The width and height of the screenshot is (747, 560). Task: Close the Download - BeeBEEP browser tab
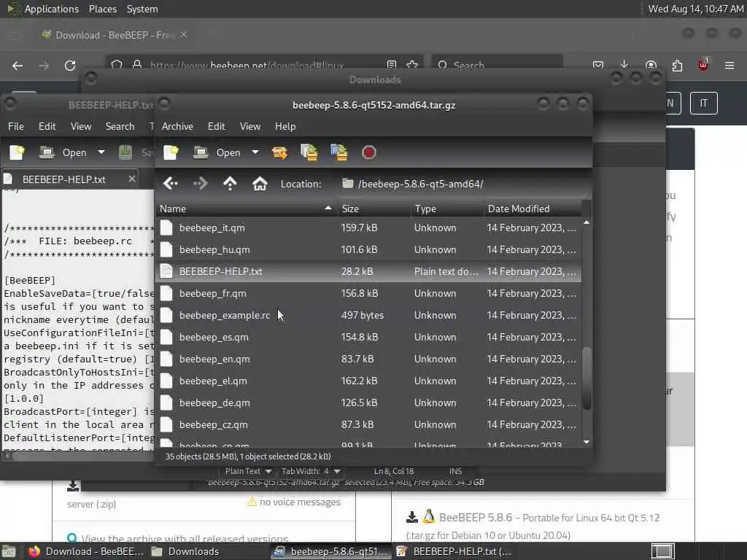tap(184, 34)
